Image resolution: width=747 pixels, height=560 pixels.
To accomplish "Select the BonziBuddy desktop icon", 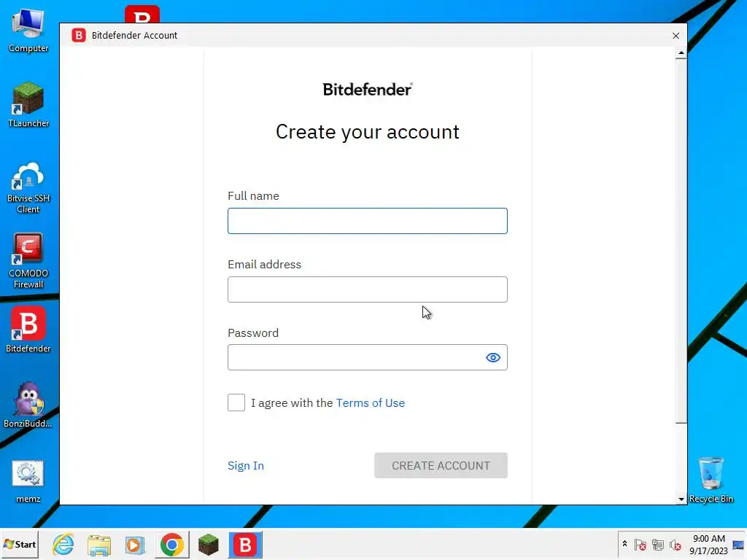I will (28, 405).
